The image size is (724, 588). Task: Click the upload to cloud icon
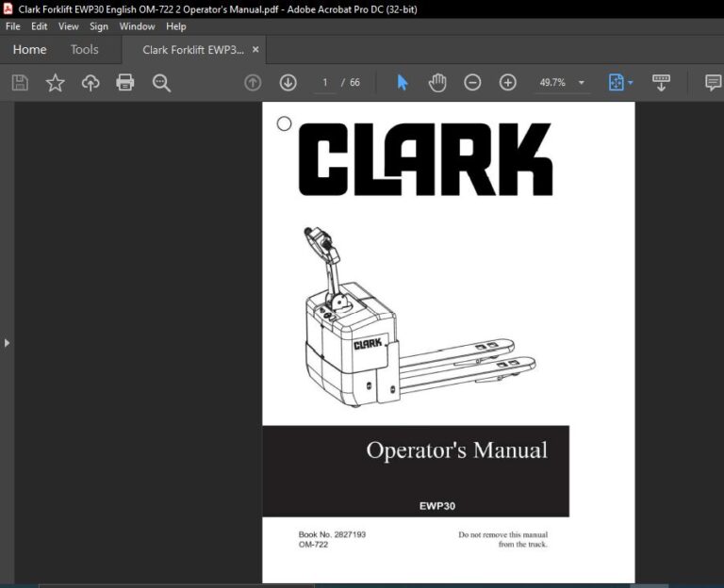[x=90, y=83]
